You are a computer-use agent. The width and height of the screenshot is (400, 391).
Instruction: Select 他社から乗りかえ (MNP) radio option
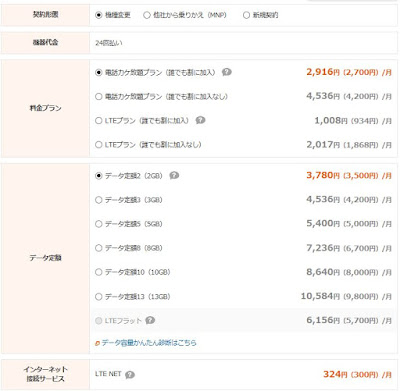click(x=147, y=15)
